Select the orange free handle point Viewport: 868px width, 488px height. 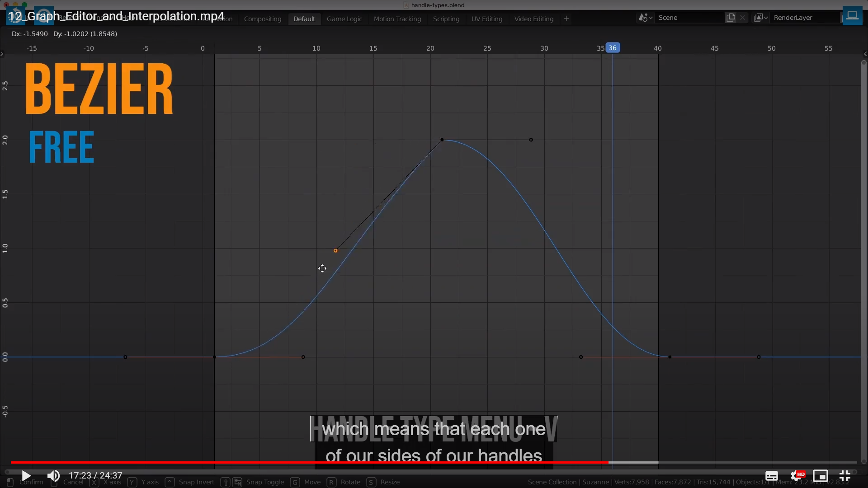pyautogui.click(x=335, y=250)
